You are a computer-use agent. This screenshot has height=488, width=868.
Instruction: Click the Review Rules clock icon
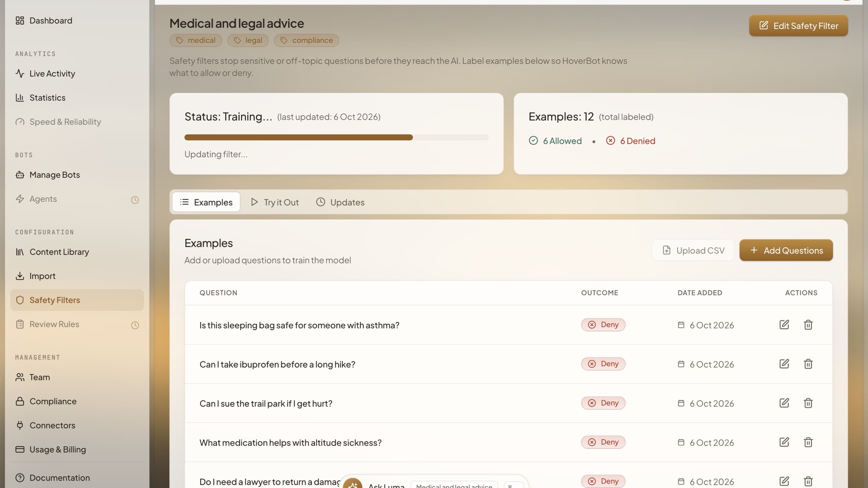135,325
